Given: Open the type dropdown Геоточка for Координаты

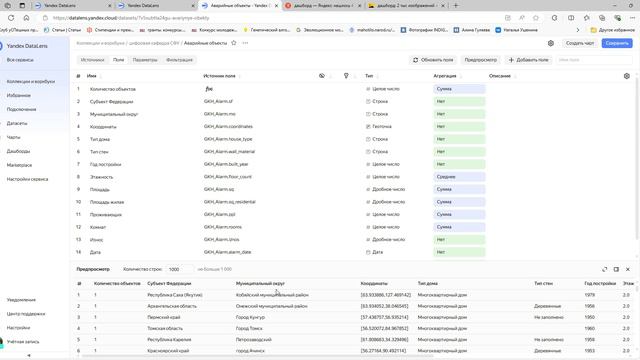Looking at the screenshot, I should coord(379,127).
